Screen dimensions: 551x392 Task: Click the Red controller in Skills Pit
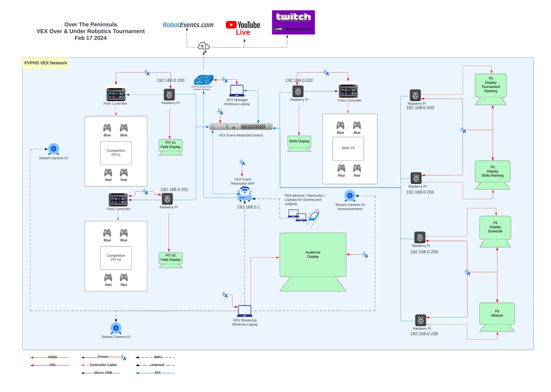[341, 168]
